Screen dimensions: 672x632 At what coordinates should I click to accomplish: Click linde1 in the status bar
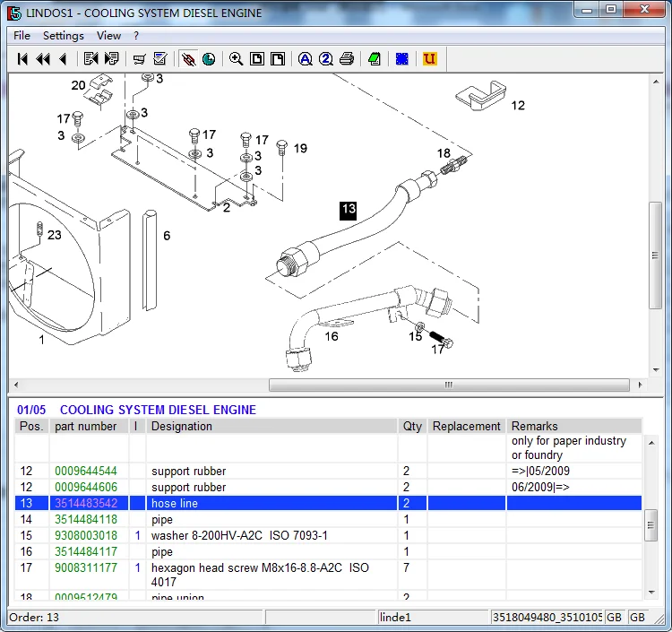tap(395, 618)
